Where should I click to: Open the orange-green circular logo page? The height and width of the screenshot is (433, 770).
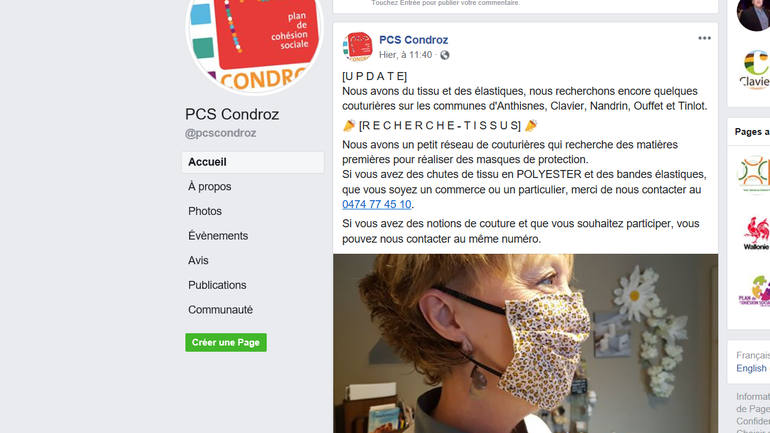click(x=753, y=174)
